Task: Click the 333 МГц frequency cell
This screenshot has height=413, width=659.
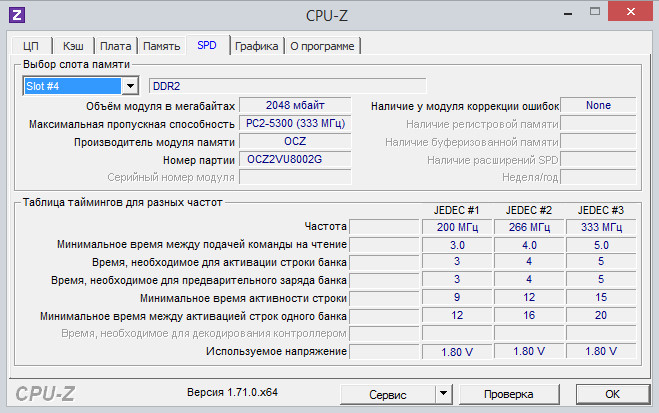Action: click(601, 227)
